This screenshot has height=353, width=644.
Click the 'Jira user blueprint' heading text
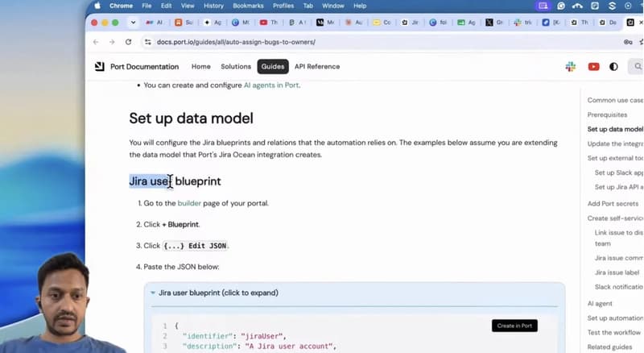pyautogui.click(x=175, y=181)
